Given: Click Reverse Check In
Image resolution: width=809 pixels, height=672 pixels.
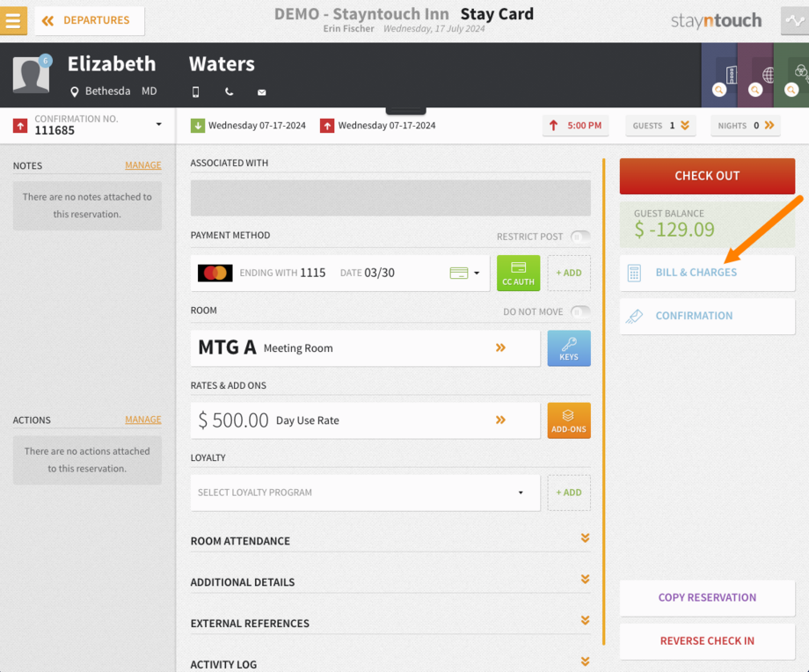Looking at the screenshot, I should 707,641.
